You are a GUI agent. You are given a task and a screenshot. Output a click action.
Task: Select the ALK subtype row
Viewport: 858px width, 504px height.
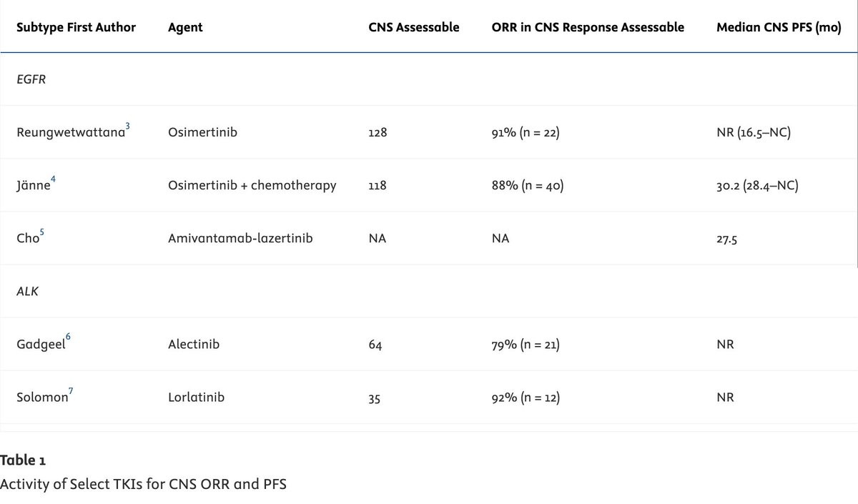(429, 291)
